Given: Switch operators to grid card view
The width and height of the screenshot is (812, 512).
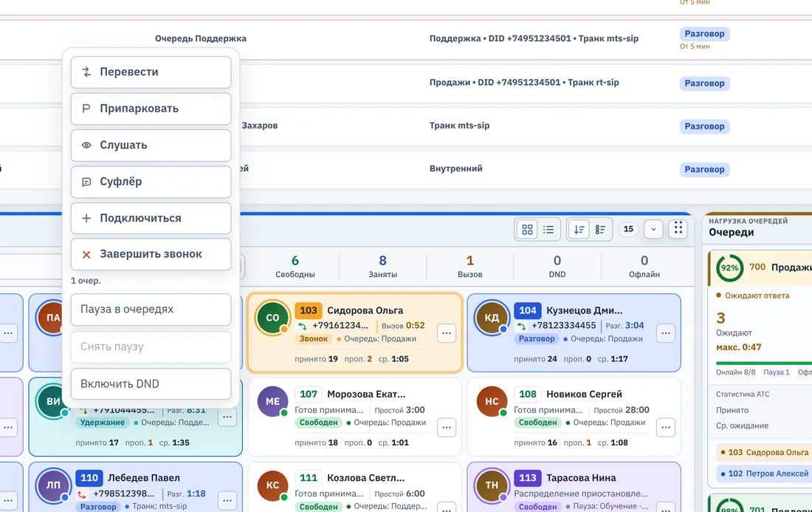Looking at the screenshot, I should 527,229.
